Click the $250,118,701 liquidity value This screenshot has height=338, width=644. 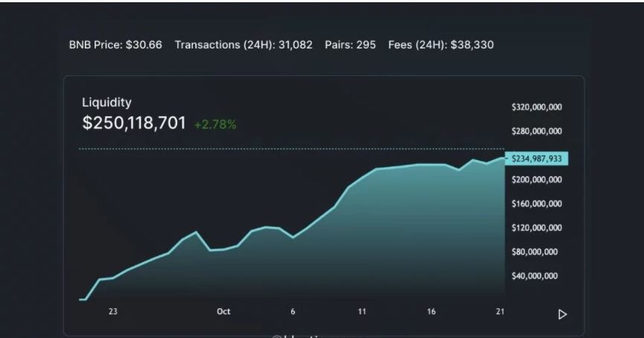click(134, 124)
